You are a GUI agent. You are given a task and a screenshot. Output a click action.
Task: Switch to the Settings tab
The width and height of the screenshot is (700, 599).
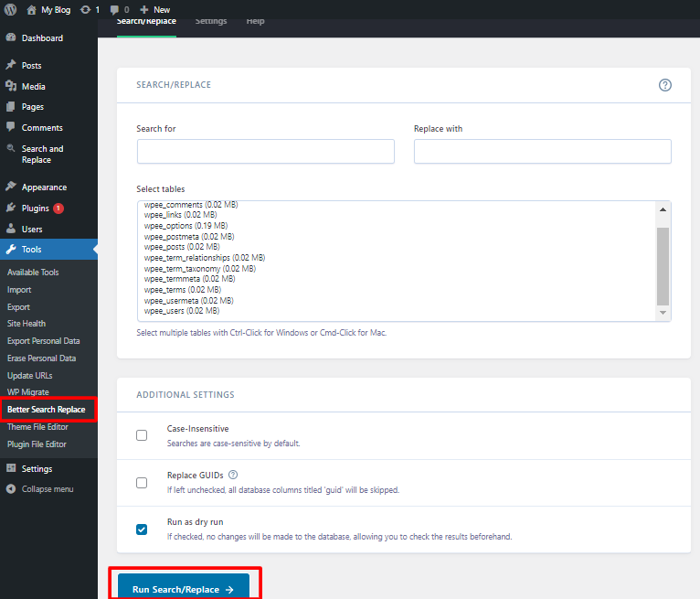(x=211, y=22)
